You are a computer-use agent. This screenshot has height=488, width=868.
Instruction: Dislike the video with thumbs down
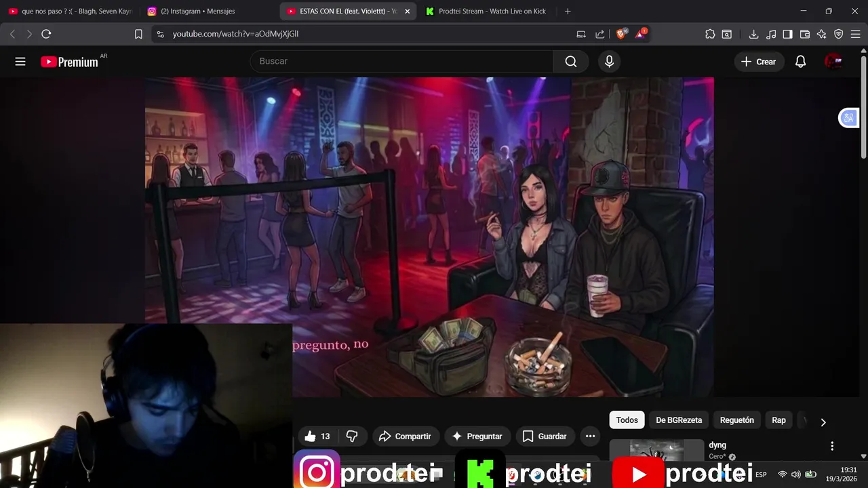point(352,436)
